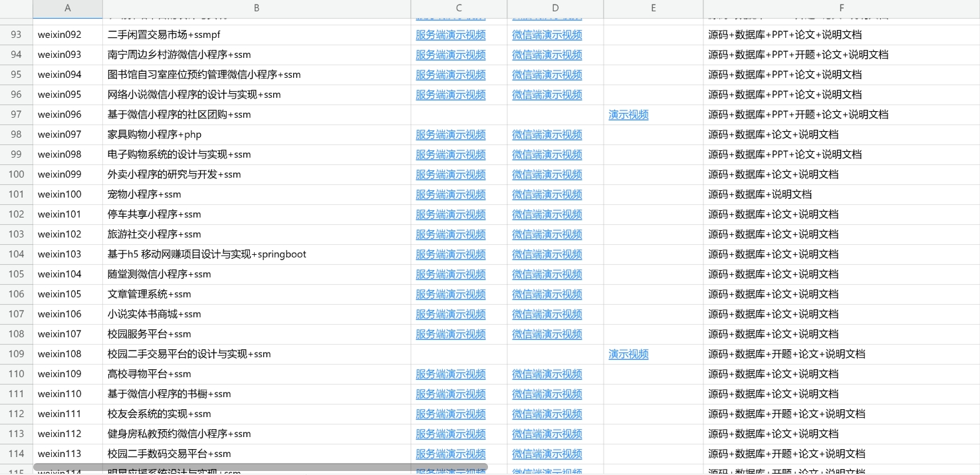980x475 pixels.
Task: Select cell weixin095
Action: pyautogui.click(x=68, y=94)
